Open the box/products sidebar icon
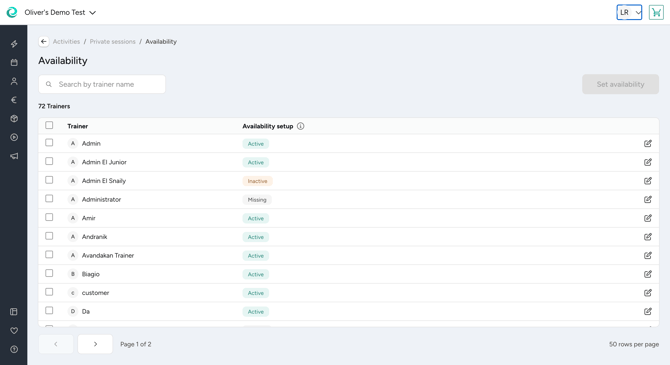This screenshot has width=670, height=365. [14, 118]
